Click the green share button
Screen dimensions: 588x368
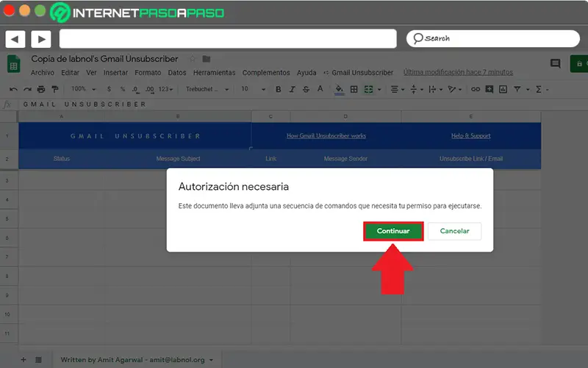click(x=579, y=63)
